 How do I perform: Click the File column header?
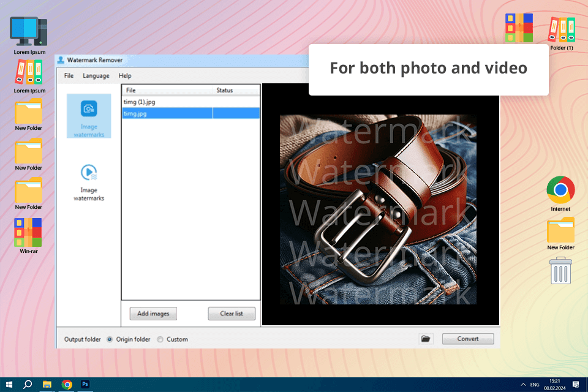point(167,90)
